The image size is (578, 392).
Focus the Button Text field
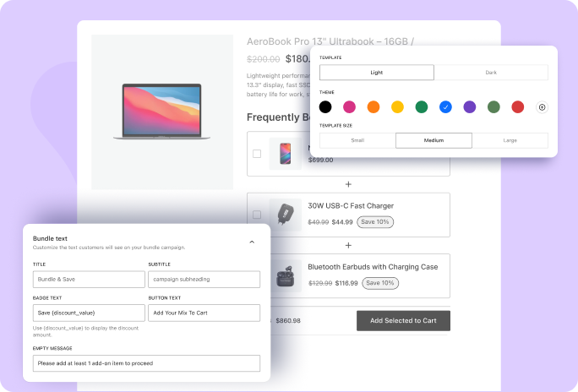204,313
